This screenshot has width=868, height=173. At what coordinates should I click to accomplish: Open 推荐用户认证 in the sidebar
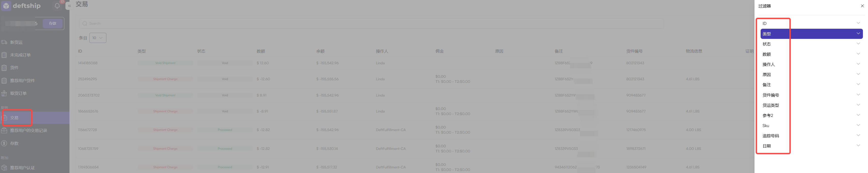click(x=22, y=168)
